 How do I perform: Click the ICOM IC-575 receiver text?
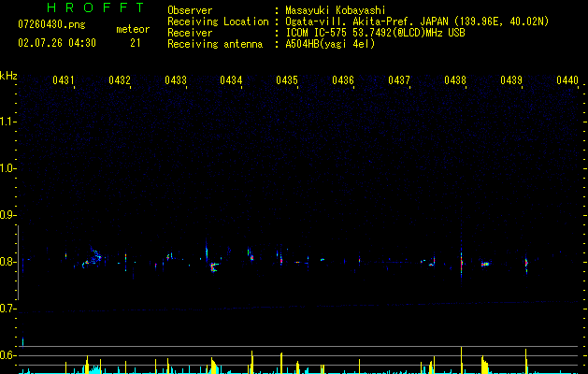coord(375,33)
